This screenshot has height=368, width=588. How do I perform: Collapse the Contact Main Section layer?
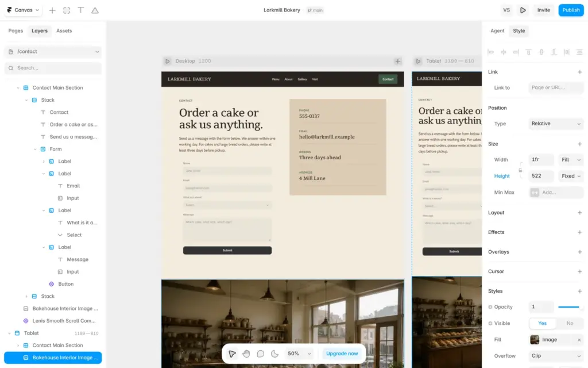pos(18,88)
